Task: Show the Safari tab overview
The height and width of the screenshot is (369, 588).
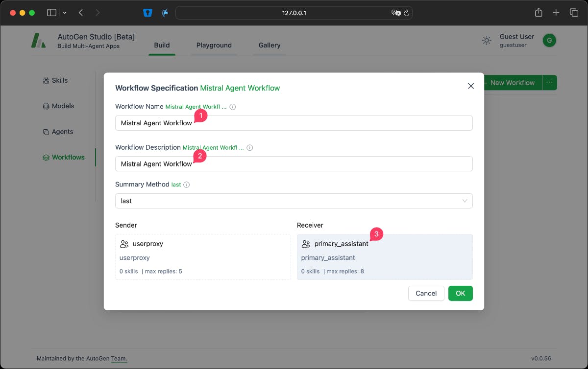Action: [x=574, y=13]
